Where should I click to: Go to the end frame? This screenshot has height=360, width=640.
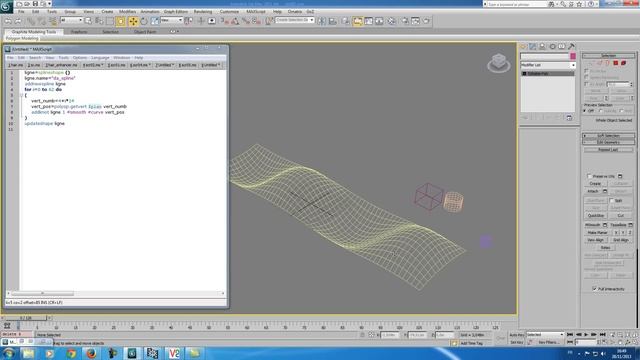(x=602, y=335)
